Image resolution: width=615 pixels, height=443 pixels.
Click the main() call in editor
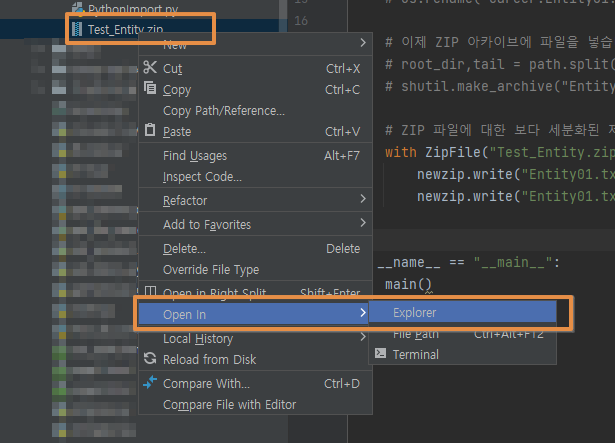pos(408,284)
